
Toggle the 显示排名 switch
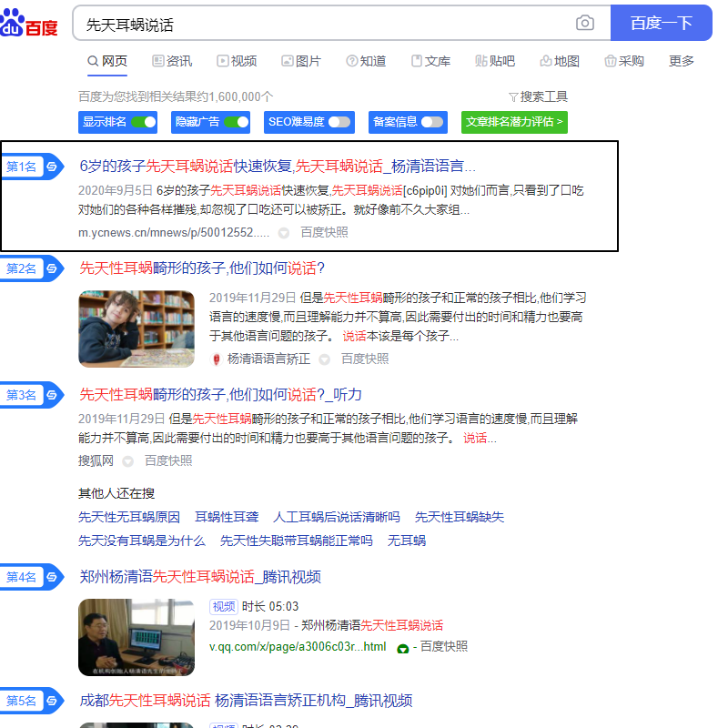pos(143,122)
